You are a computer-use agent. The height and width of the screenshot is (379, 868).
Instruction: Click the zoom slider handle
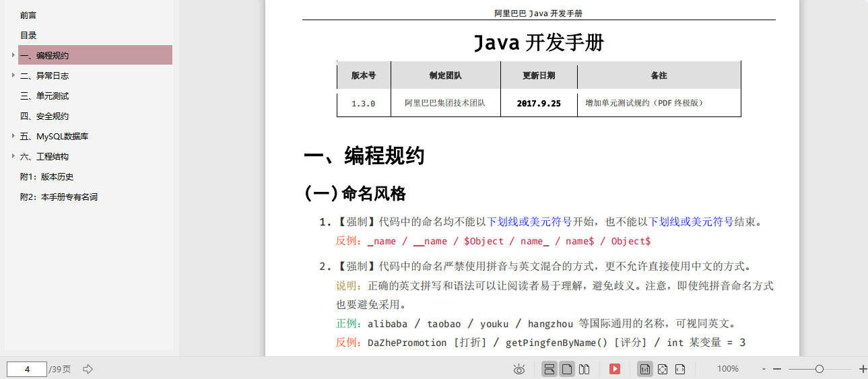coord(820,369)
